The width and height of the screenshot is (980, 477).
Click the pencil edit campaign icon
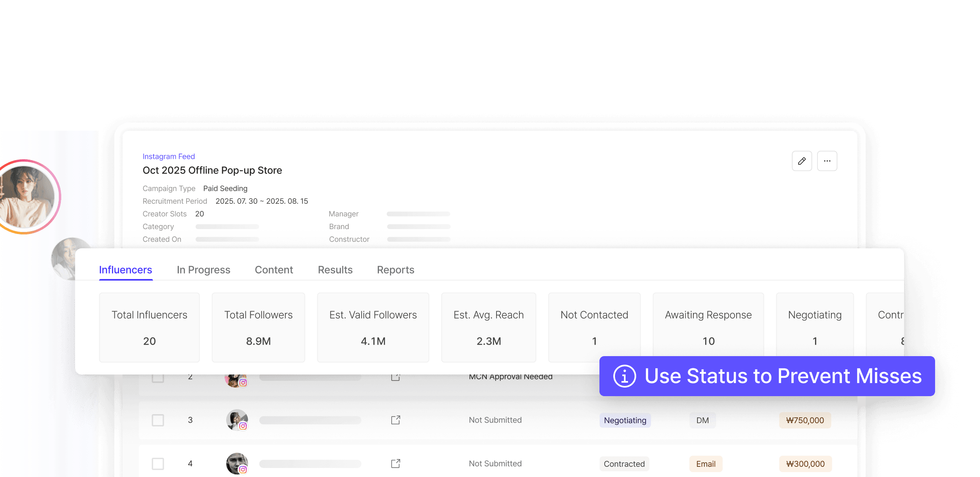(802, 161)
